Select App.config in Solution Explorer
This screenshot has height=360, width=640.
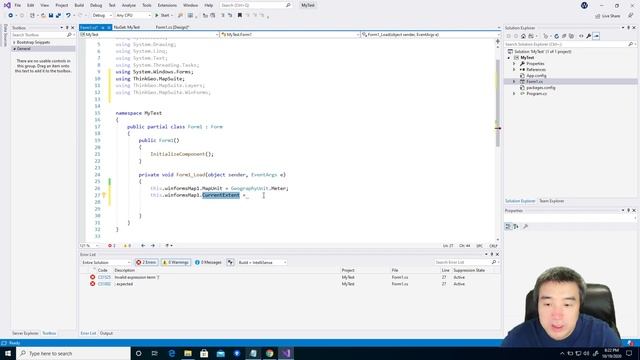tap(536, 76)
